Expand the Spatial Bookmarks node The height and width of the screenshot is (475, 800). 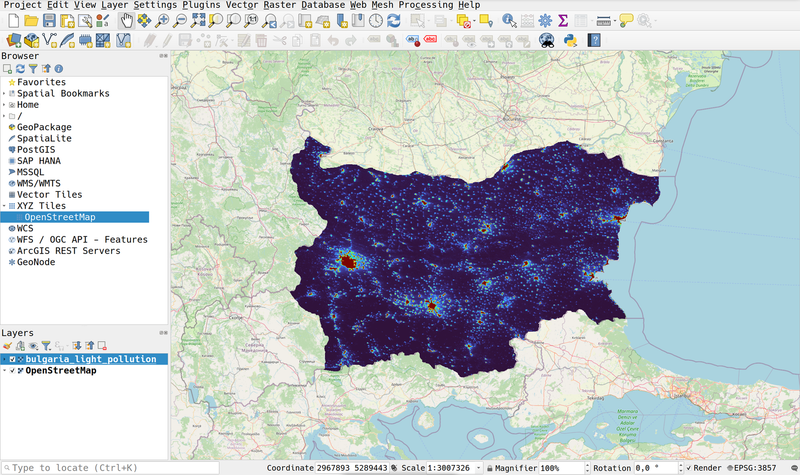(x=4, y=94)
